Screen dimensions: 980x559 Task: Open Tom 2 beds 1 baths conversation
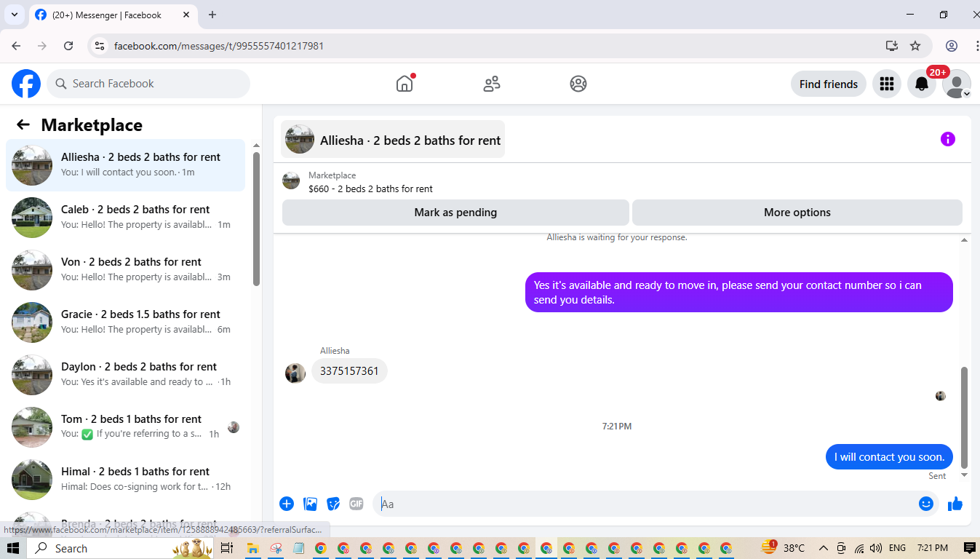[125, 427]
